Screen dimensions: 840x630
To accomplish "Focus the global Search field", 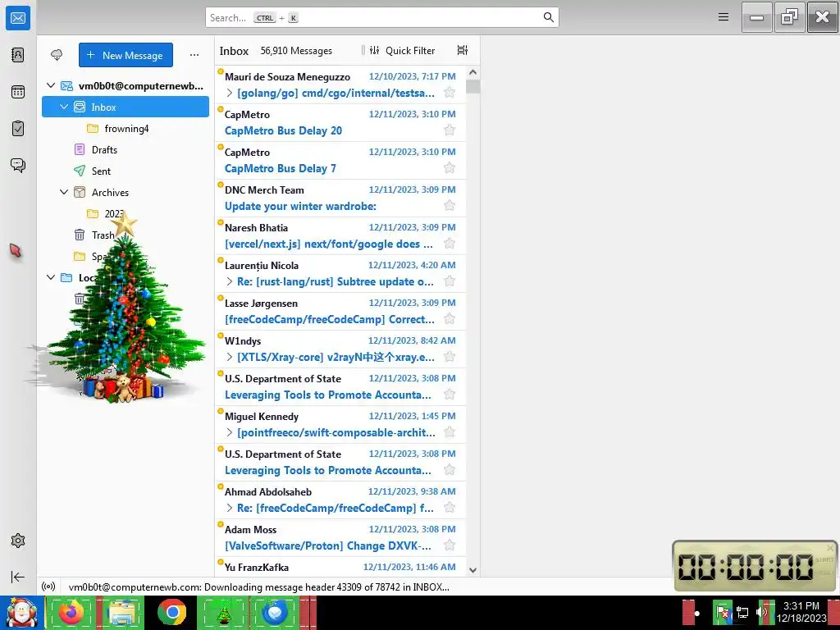I will pos(382,17).
